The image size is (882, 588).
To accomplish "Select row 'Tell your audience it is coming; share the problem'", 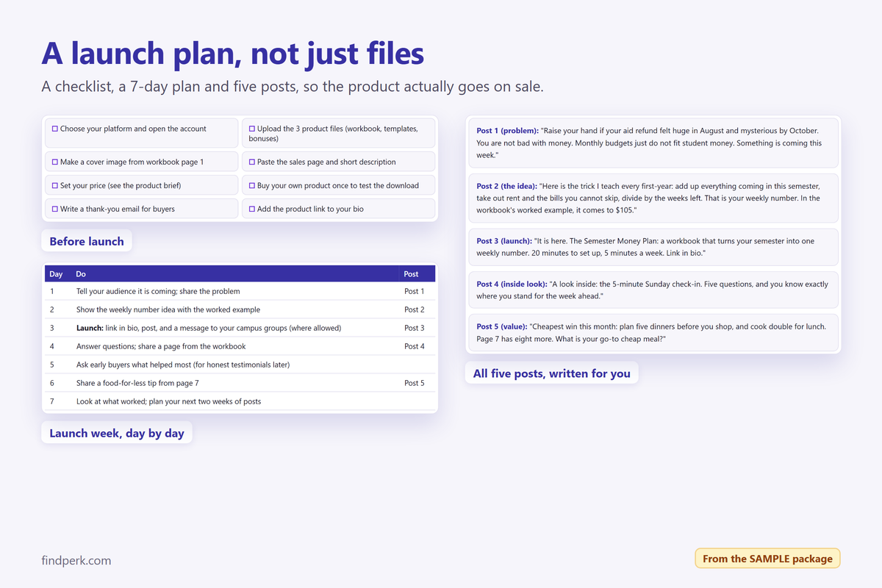I will [240, 291].
